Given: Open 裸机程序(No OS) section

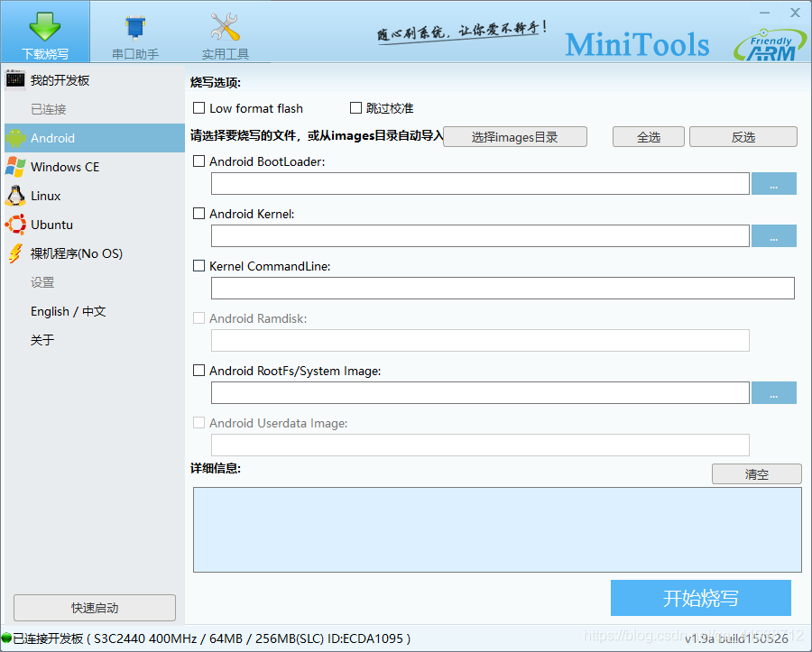Looking at the screenshot, I should (x=94, y=254).
